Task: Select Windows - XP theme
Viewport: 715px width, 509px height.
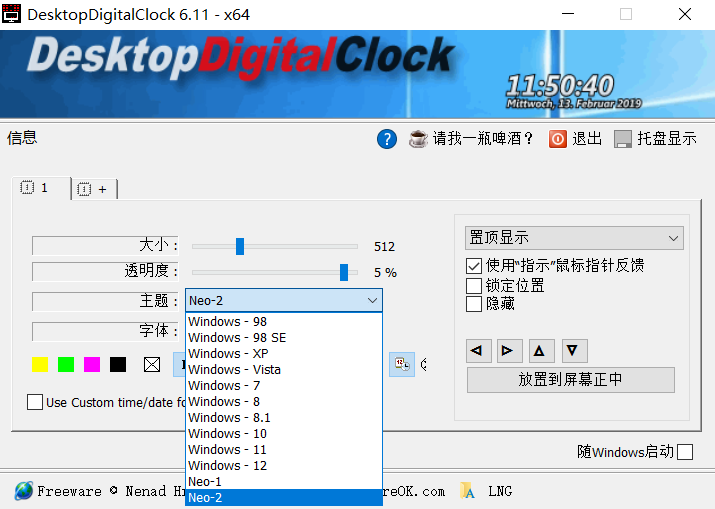Action: point(284,353)
